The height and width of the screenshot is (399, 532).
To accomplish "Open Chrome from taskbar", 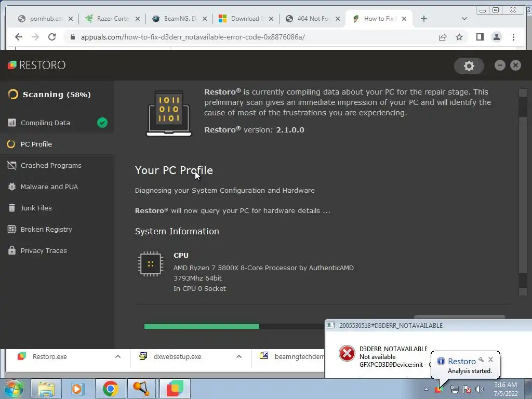I will point(110,389).
